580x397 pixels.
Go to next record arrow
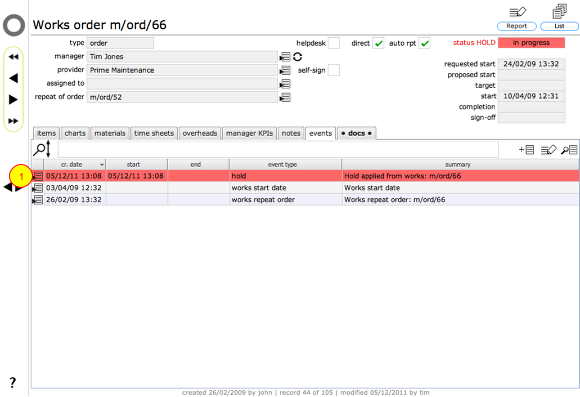[x=13, y=100]
